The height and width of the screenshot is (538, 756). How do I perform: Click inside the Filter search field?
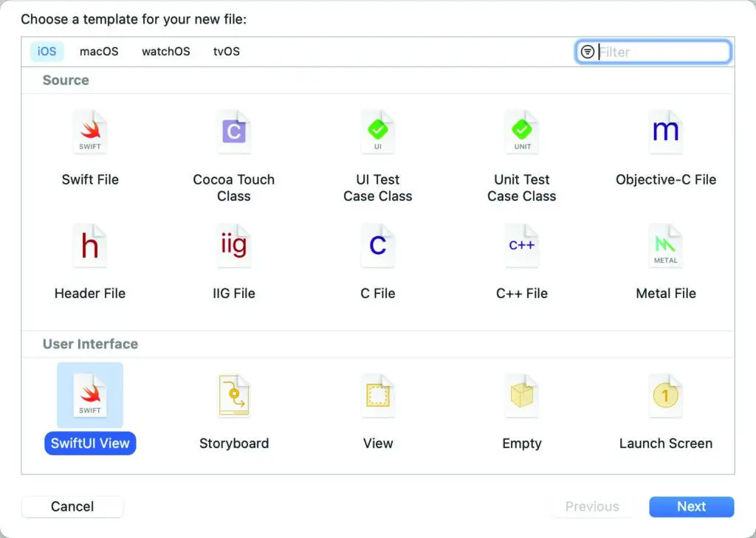tap(661, 52)
